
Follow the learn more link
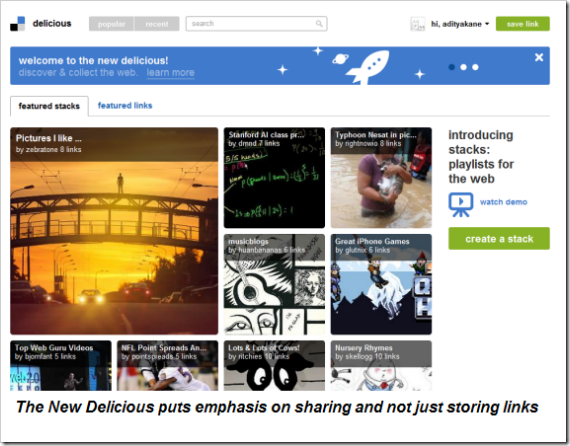click(170, 73)
